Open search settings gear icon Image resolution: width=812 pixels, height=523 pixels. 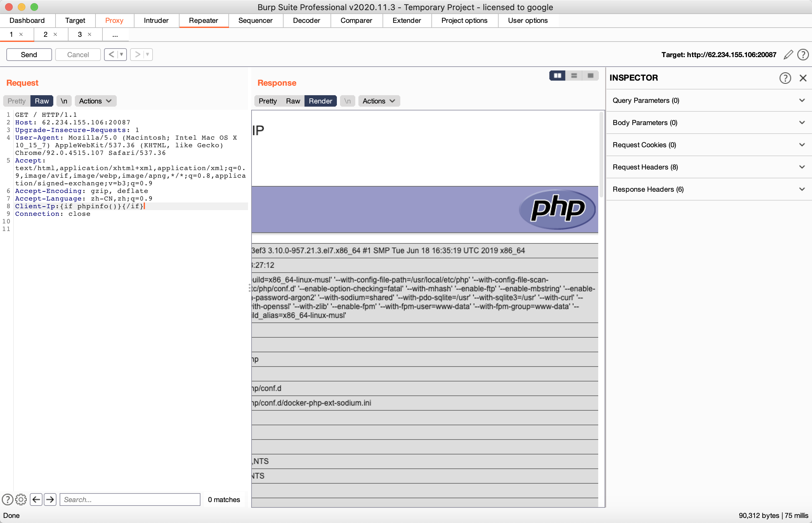point(21,499)
